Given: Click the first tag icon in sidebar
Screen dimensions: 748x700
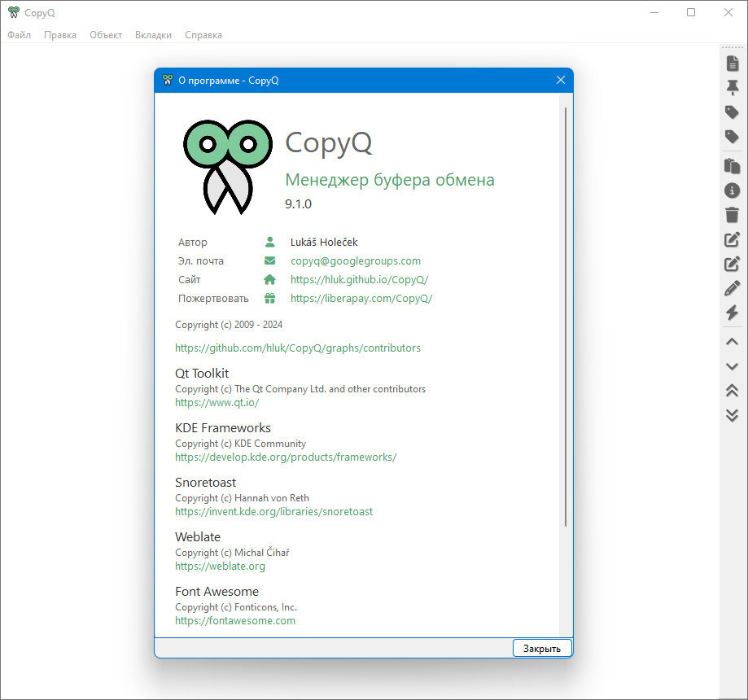Looking at the screenshot, I should click(733, 112).
